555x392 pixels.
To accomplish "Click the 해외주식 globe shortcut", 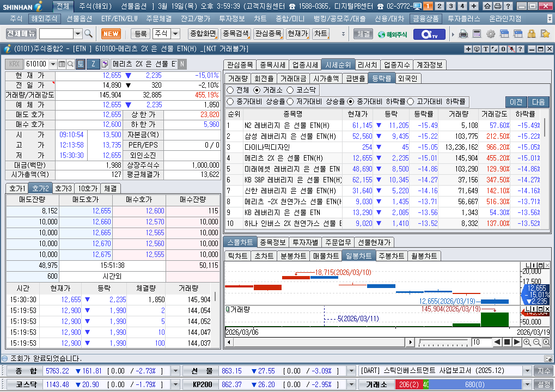I will pyautogui.click(x=392, y=34).
